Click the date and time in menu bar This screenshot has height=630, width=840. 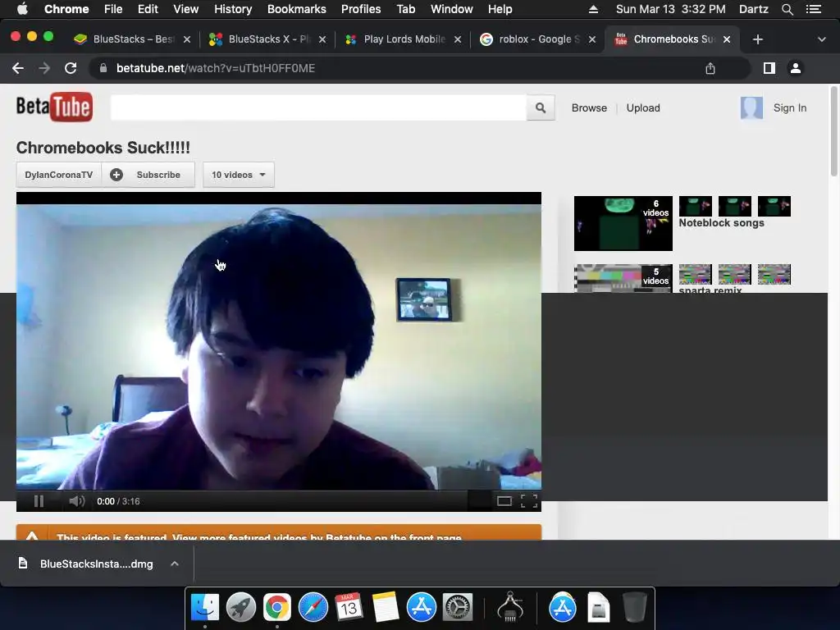(x=671, y=9)
